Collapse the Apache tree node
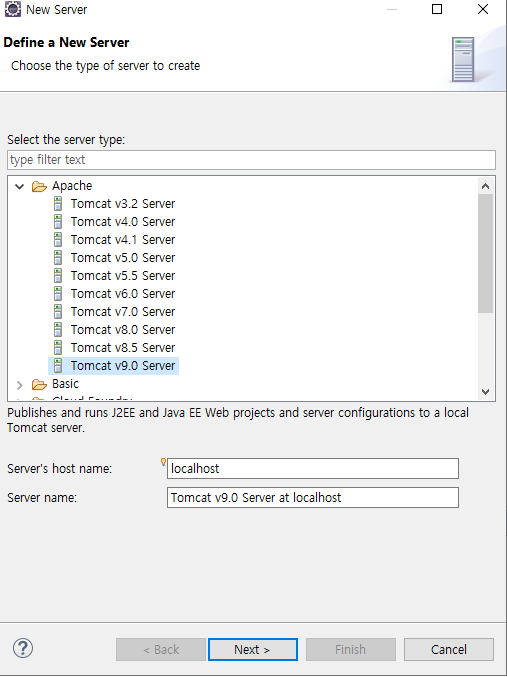 pyautogui.click(x=19, y=187)
